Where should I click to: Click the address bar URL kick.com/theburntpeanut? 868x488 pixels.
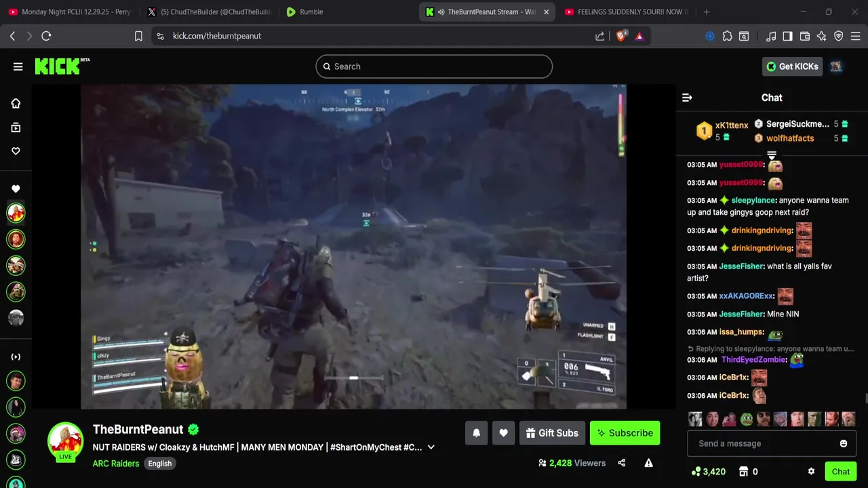coord(217,36)
